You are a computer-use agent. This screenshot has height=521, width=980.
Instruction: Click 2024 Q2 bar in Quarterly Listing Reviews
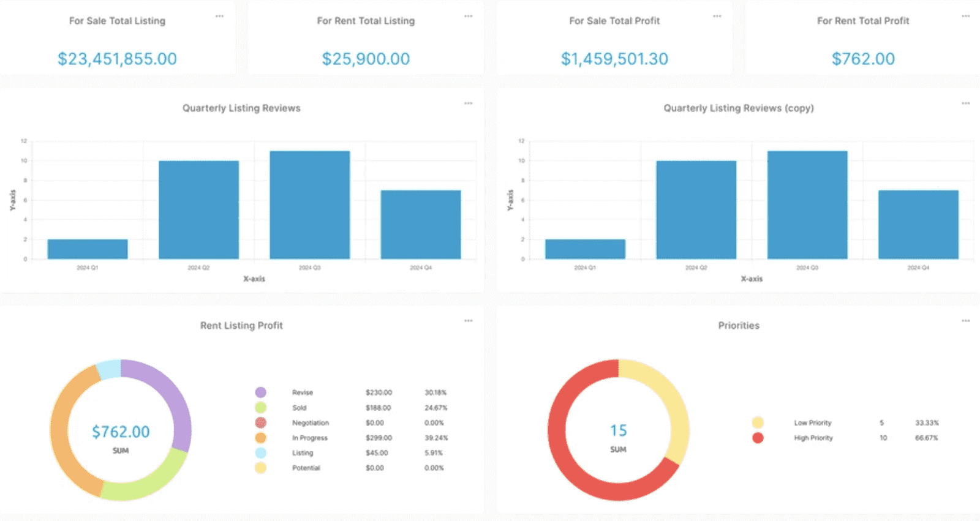click(198, 210)
